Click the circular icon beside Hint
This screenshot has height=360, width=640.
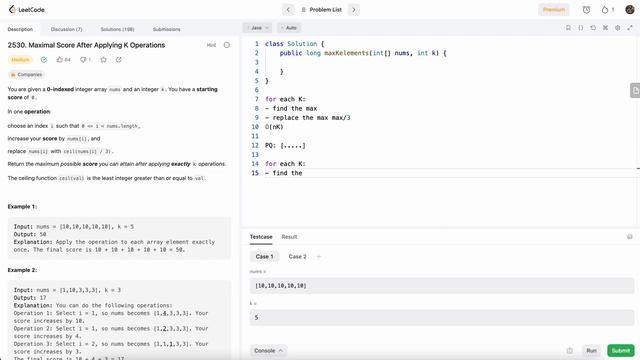[227, 45]
